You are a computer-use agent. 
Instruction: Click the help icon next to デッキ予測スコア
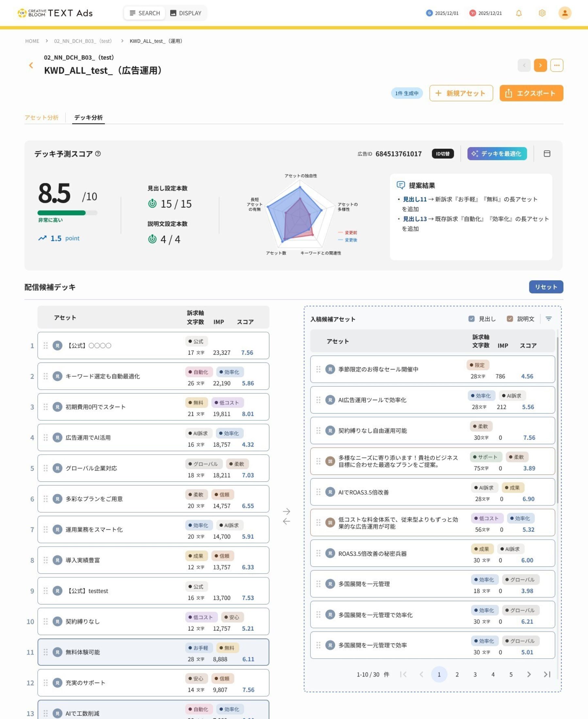98,154
